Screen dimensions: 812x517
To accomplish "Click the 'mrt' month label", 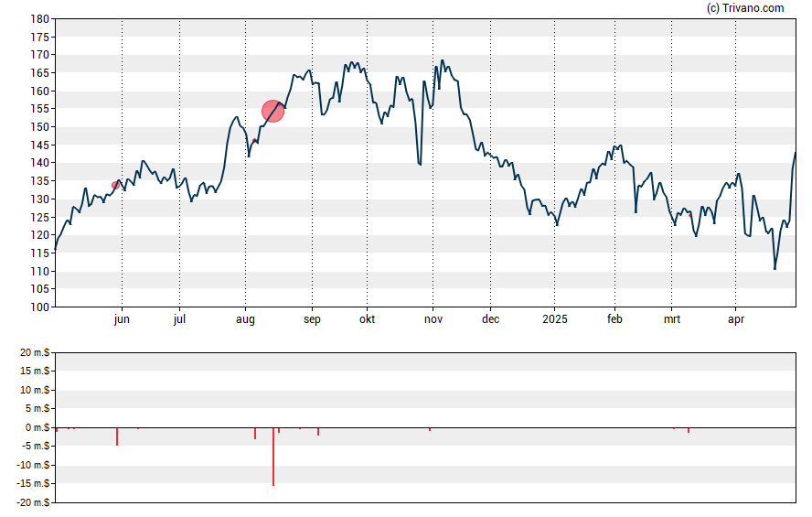I will point(672,319).
